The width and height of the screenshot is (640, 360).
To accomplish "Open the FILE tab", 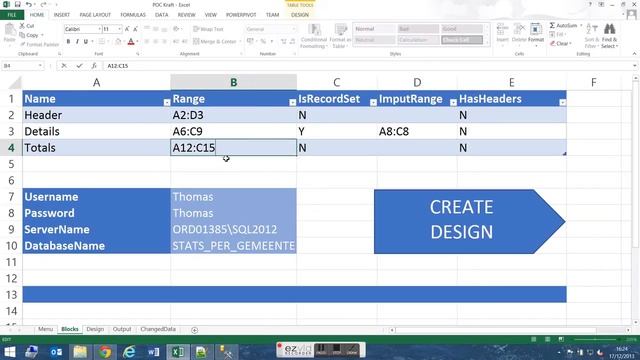I will click(12, 15).
